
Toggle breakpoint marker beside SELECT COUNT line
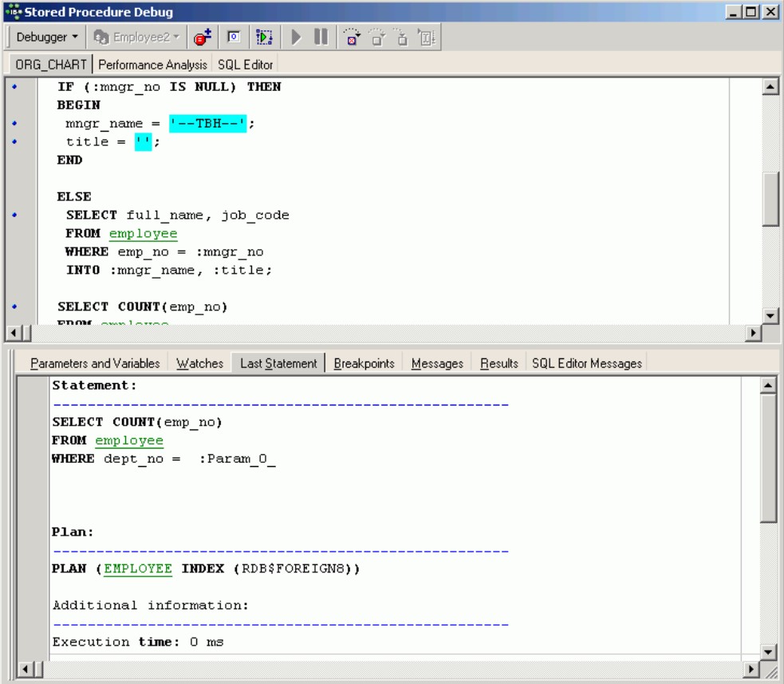[15, 306]
